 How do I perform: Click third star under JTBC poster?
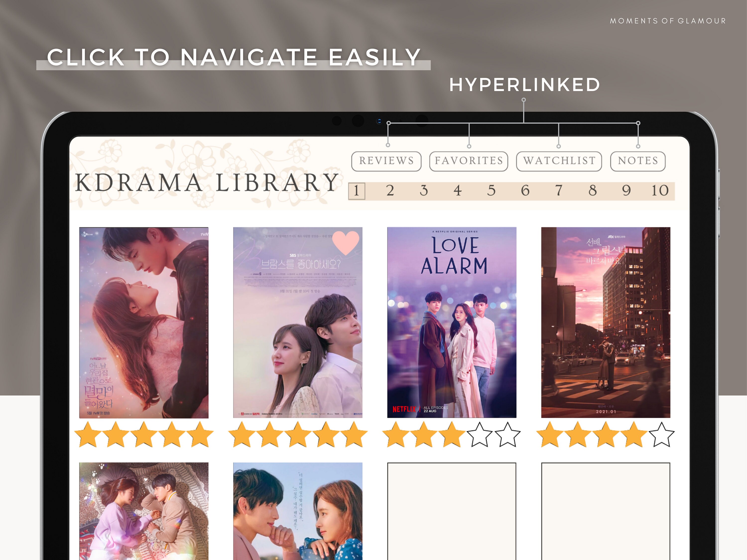606,434
